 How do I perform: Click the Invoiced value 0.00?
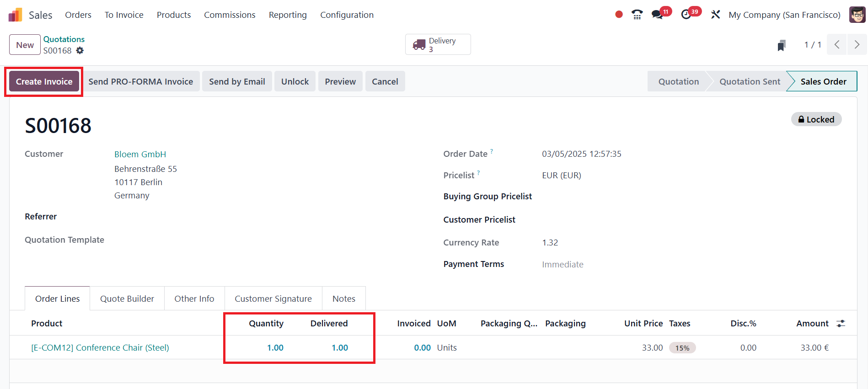point(423,348)
